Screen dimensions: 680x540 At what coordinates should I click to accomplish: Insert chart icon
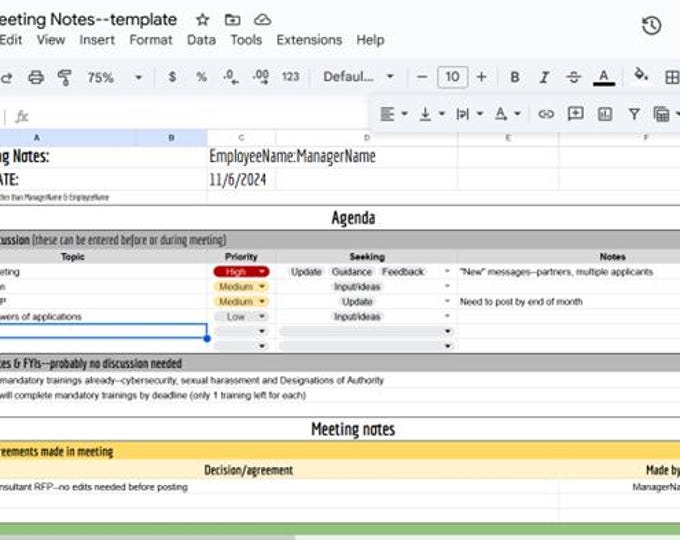point(605,114)
